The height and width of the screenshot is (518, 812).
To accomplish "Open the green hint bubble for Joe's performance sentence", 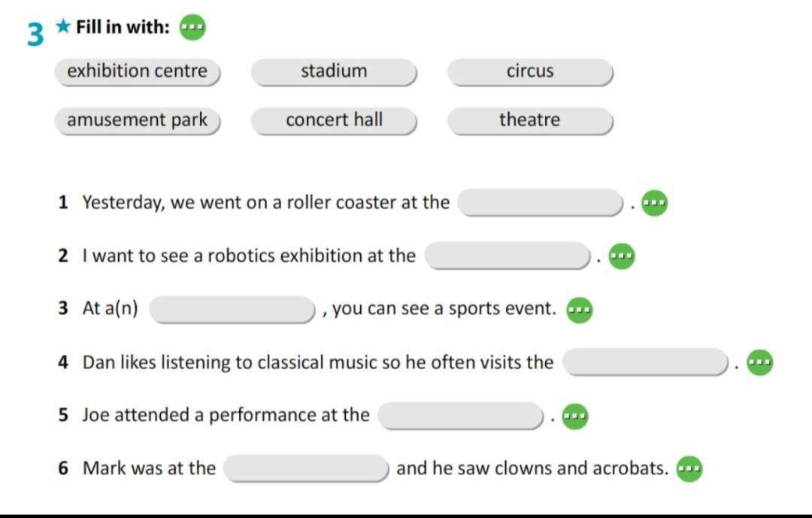I will tap(575, 417).
